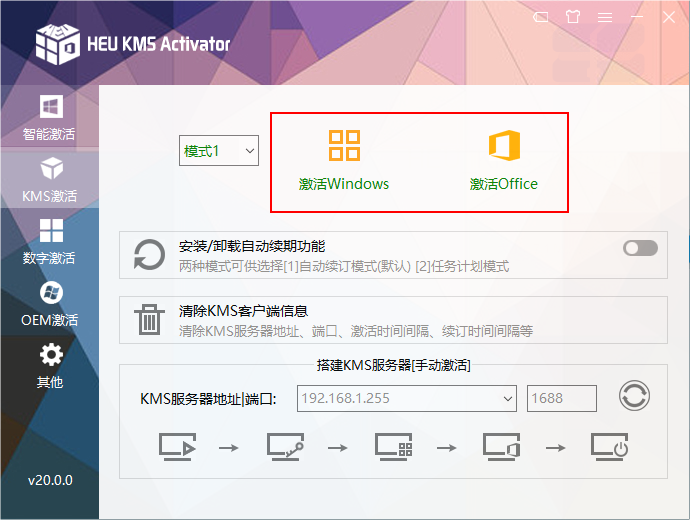Image resolution: width=690 pixels, height=520 pixels.
Task: Click the v20.0.0 version label
Action: click(x=50, y=480)
